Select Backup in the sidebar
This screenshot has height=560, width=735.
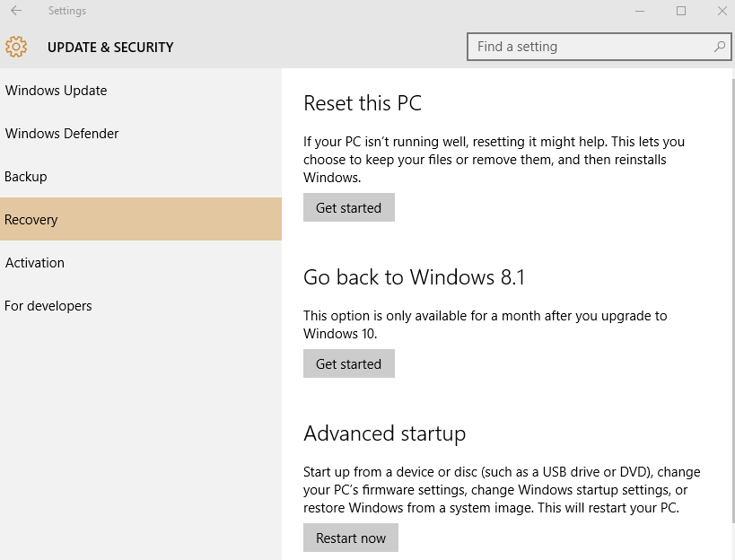[x=141, y=176]
